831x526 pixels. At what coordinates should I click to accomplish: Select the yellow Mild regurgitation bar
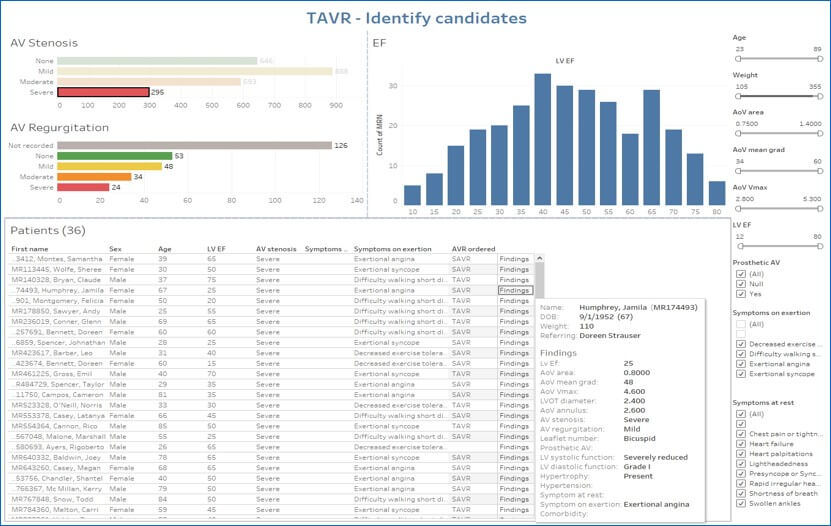tap(110, 166)
